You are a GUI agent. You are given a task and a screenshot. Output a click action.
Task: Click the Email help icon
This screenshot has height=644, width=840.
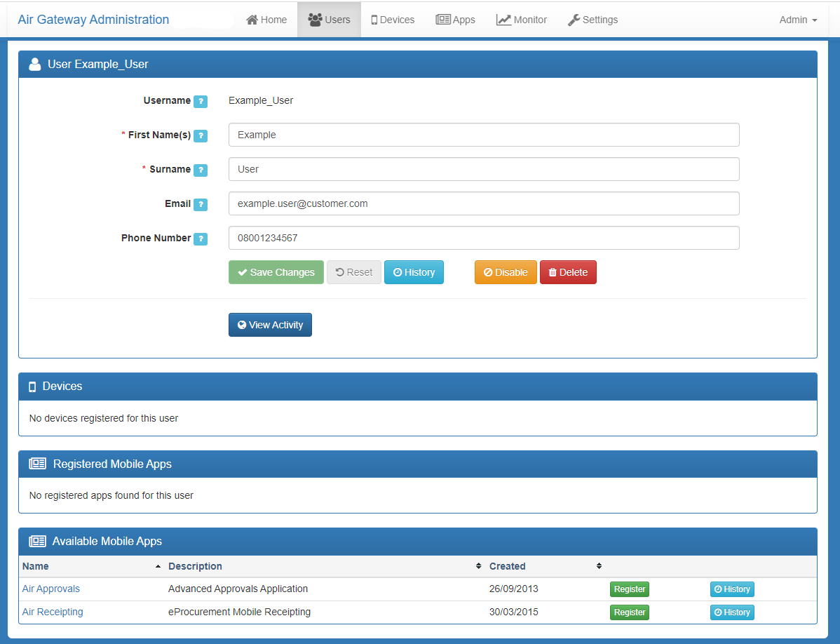[201, 204]
